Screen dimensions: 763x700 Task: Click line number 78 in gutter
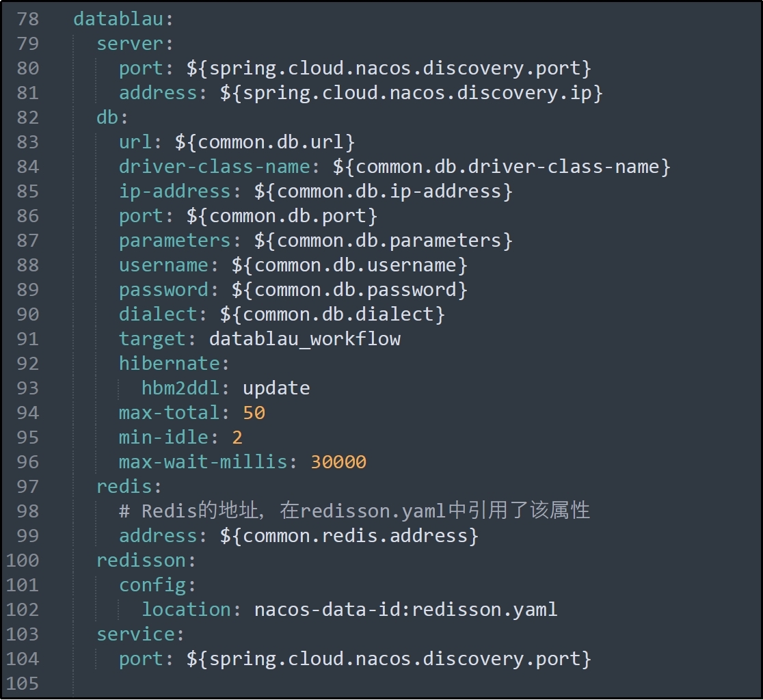tap(28, 19)
